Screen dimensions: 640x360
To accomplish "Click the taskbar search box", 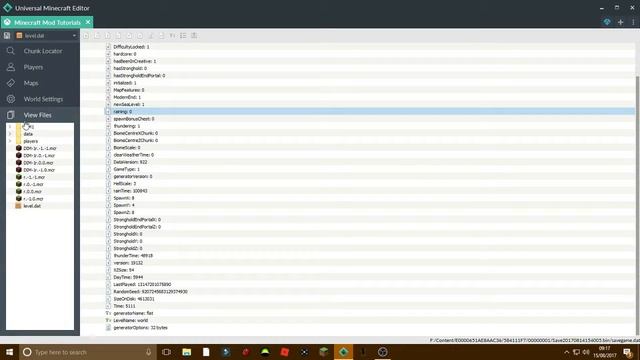I will pos(88,352).
